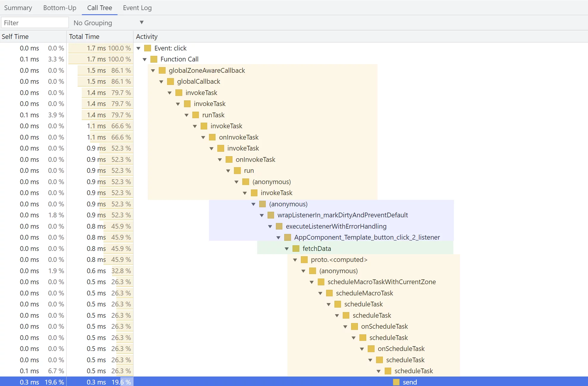Screen dimensions: 588x386
Task: Click the send row color icon
Action: point(396,382)
